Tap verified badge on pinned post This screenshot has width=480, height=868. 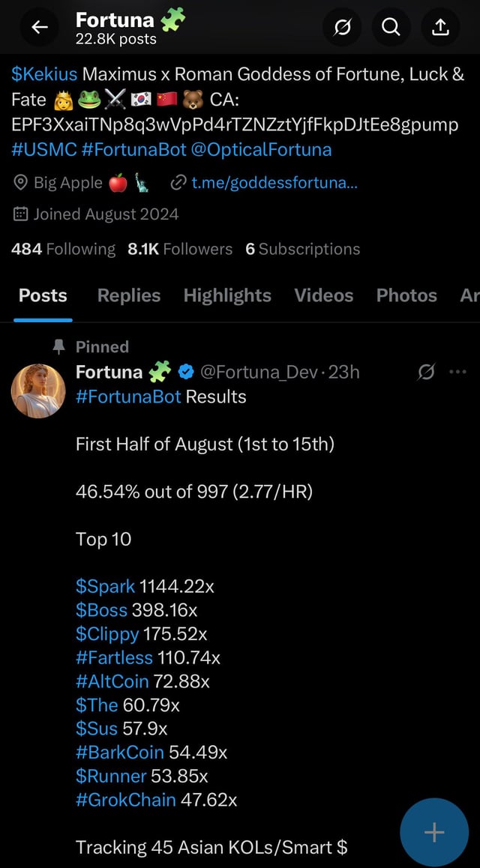(x=187, y=372)
